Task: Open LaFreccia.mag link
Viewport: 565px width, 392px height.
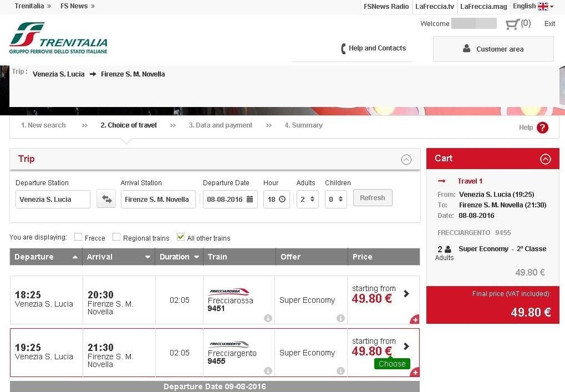Action: (483, 7)
